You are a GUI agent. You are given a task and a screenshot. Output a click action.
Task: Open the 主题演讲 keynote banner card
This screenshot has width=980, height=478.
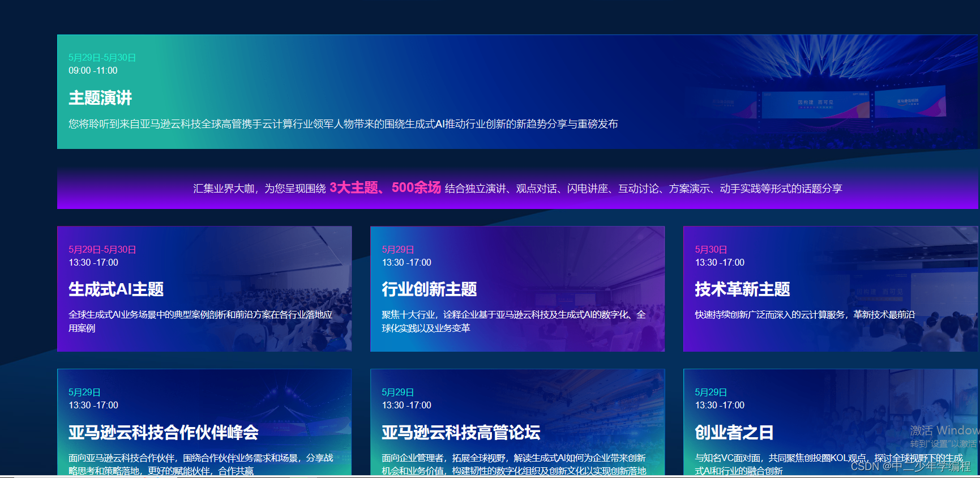[517, 92]
